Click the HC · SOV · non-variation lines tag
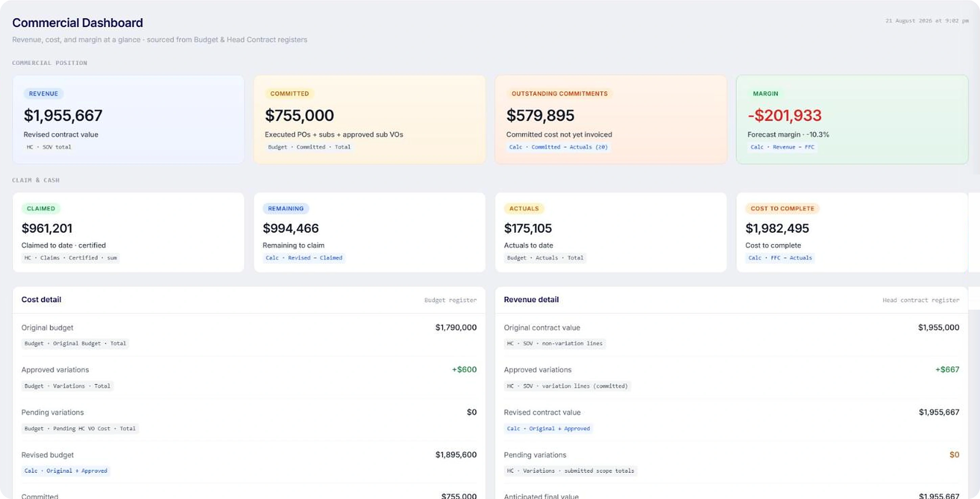Viewport: 980px width, 499px height. [555, 343]
